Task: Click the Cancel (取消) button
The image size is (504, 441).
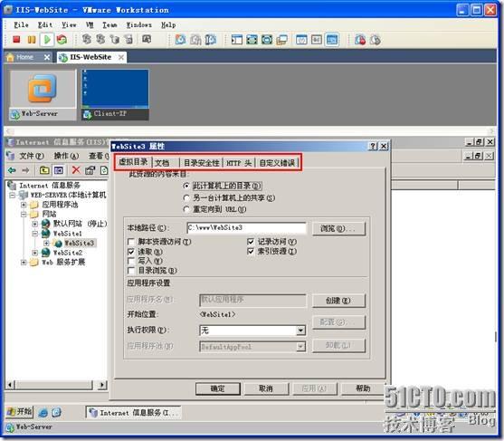Action: pyautogui.click(x=266, y=388)
